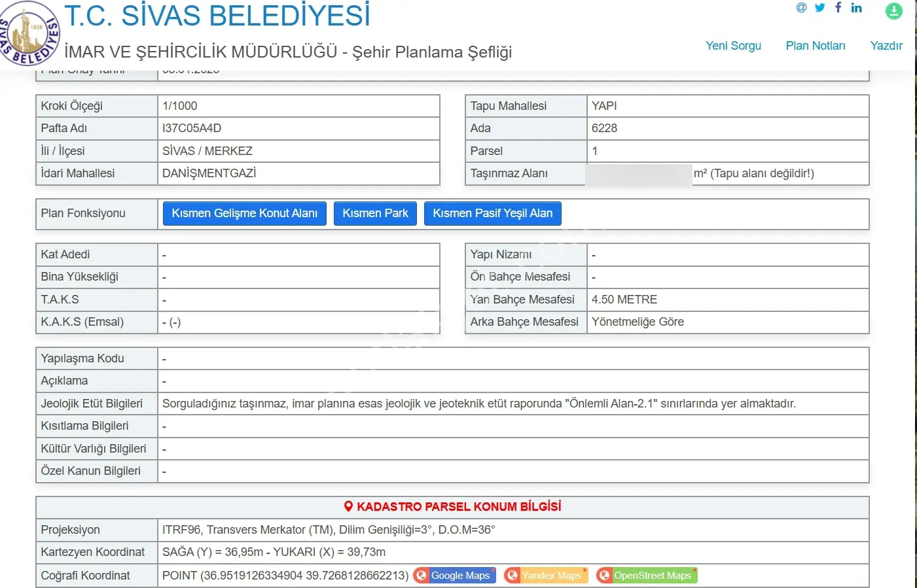
Task: Click the SİVAS / MERKEZ cell
Action: [x=298, y=151]
